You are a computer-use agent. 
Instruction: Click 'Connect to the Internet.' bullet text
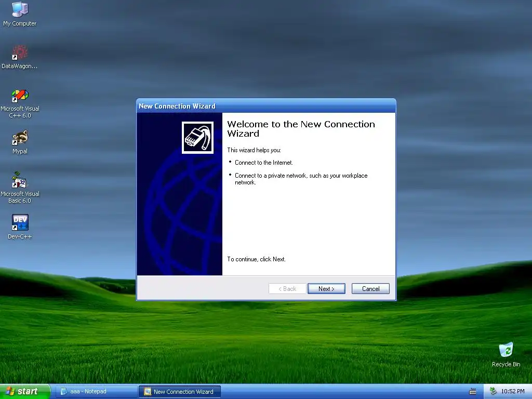pyautogui.click(x=263, y=163)
